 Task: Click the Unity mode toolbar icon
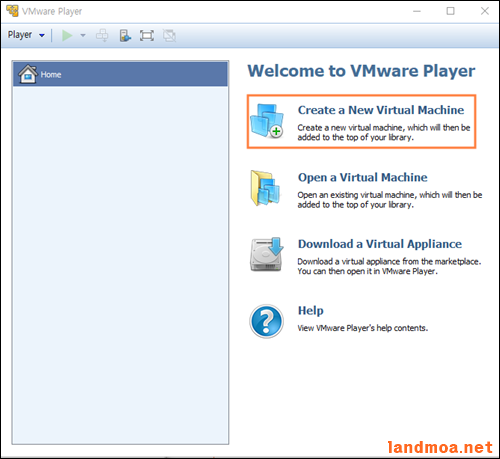tap(169, 35)
